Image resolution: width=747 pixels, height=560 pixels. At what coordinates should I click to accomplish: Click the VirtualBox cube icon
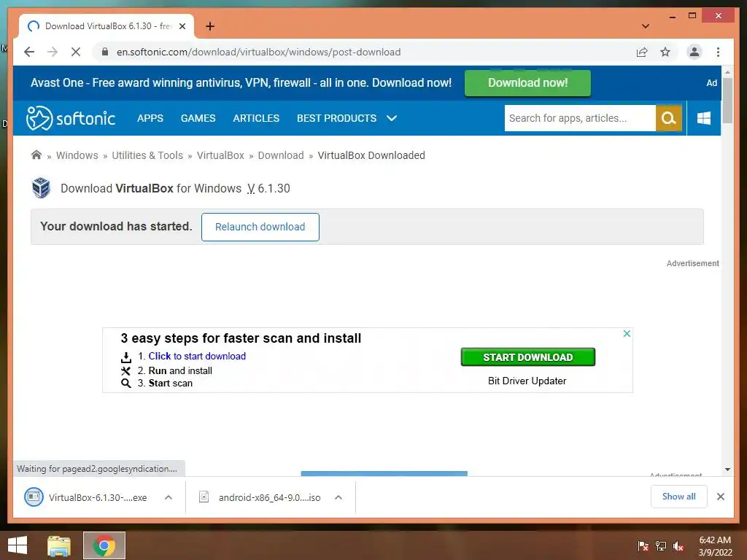coord(42,187)
